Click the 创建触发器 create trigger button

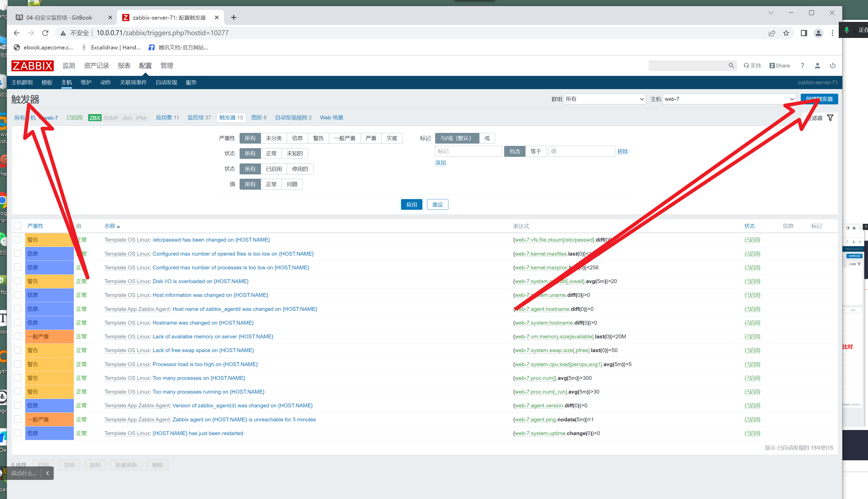click(x=819, y=99)
